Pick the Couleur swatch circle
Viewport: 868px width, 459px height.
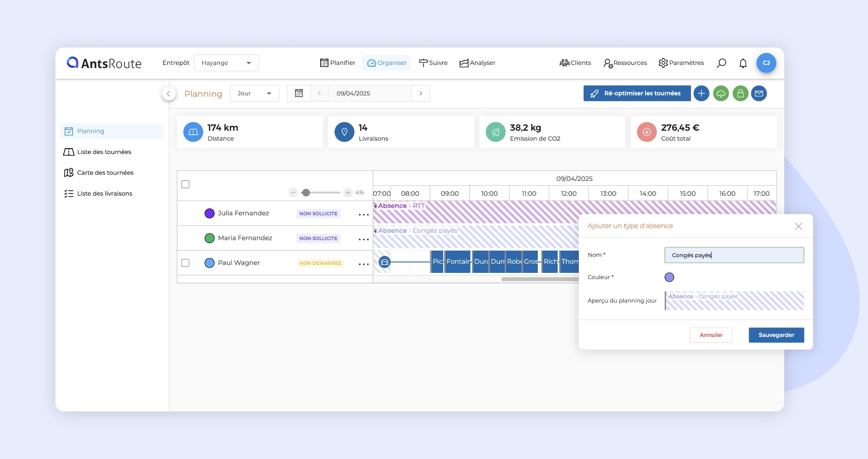click(669, 277)
